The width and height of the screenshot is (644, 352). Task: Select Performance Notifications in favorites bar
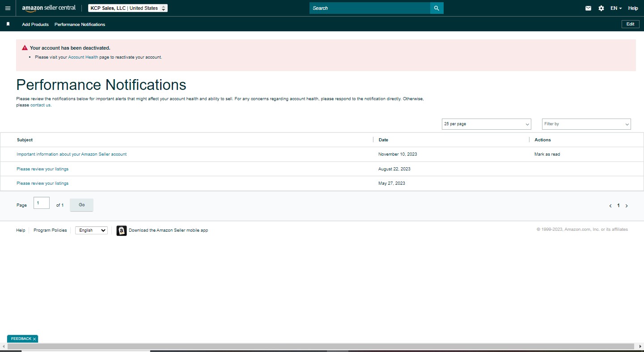point(80,24)
